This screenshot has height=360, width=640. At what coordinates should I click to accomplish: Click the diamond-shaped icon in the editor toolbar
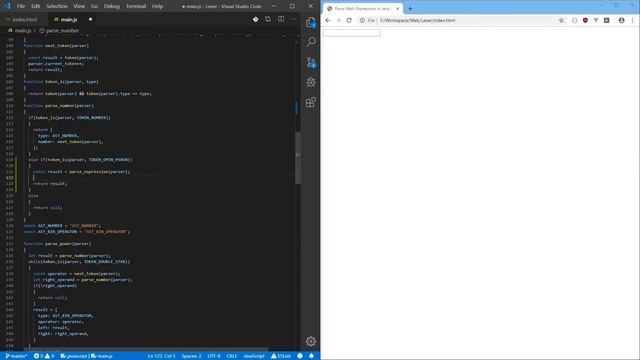256,19
